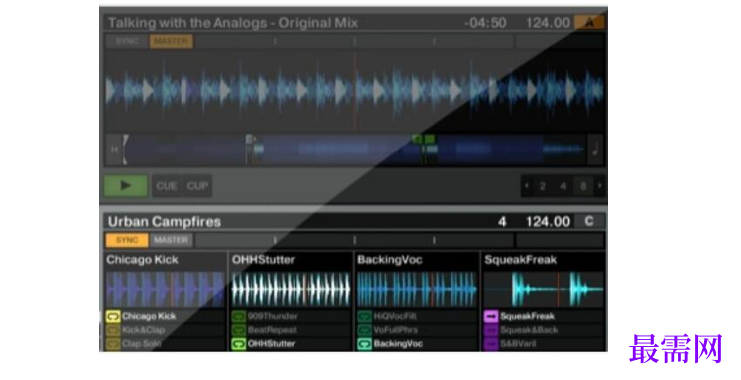Toggle MASTER on the Talking with the Analogs deck
The image size is (741, 380).
tap(171, 41)
